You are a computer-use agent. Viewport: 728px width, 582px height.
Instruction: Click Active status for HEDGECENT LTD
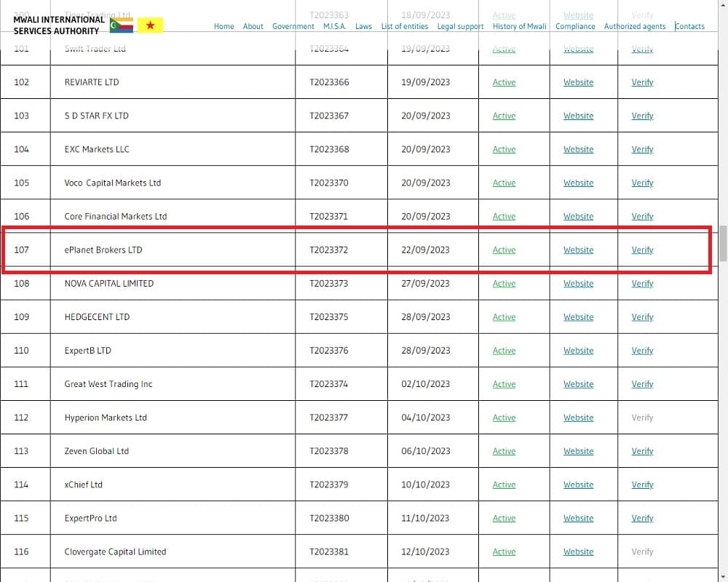(504, 317)
